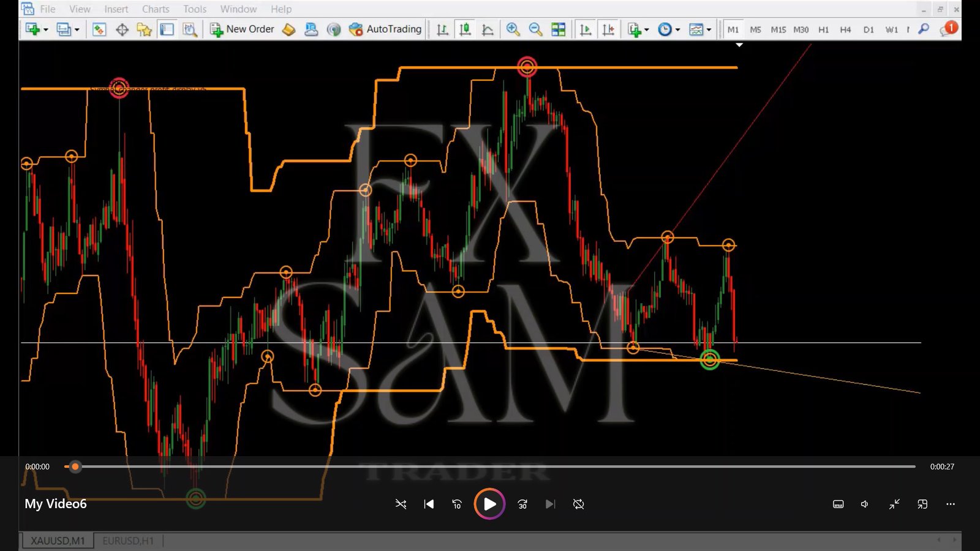Screen dimensions: 980x551
Task: Select the H4 timeframe button
Action: pyautogui.click(x=845, y=29)
